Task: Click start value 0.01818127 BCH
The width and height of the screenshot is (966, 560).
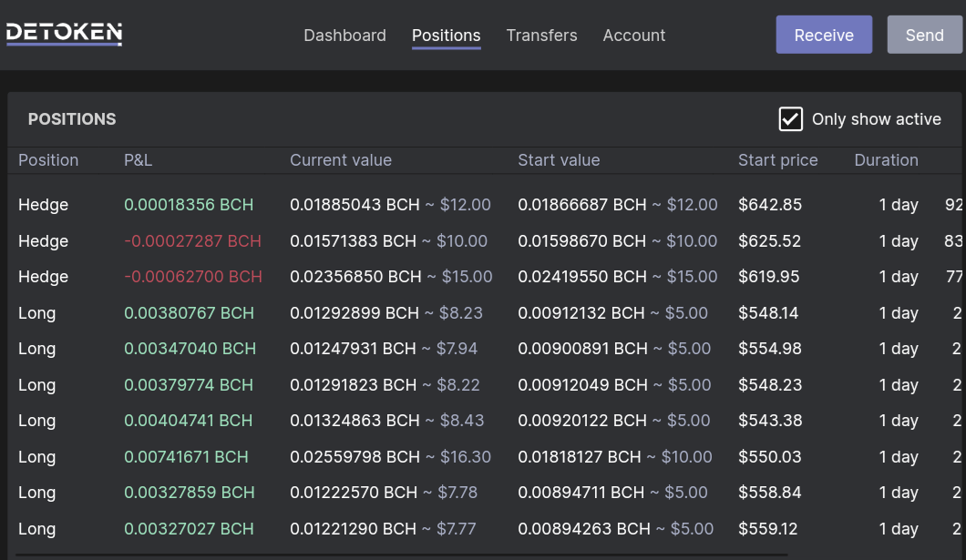Action: click(x=580, y=456)
